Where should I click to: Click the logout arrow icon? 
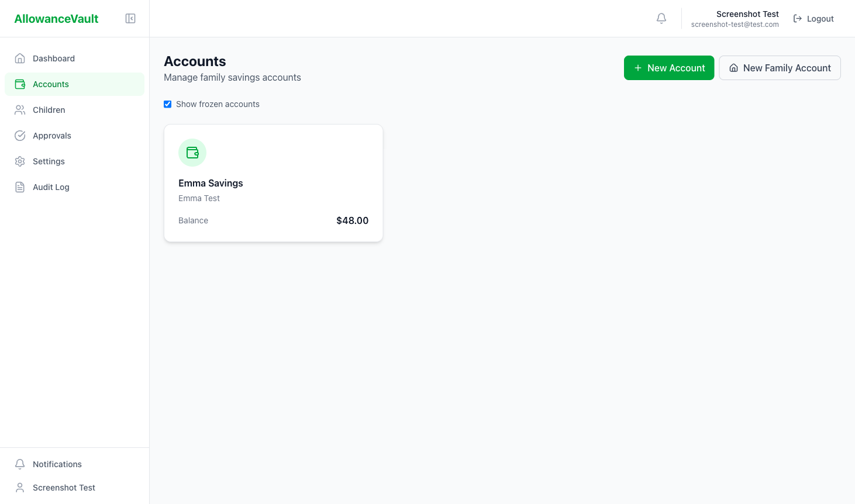(x=797, y=18)
